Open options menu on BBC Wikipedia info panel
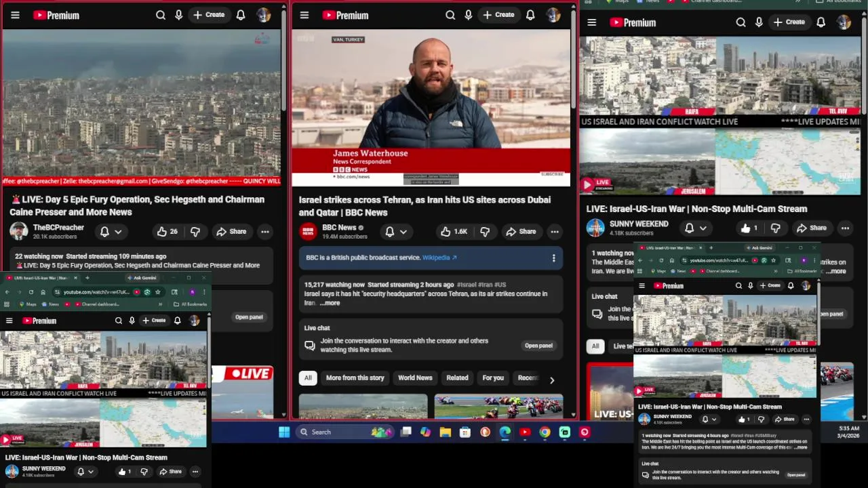 [x=553, y=258]
